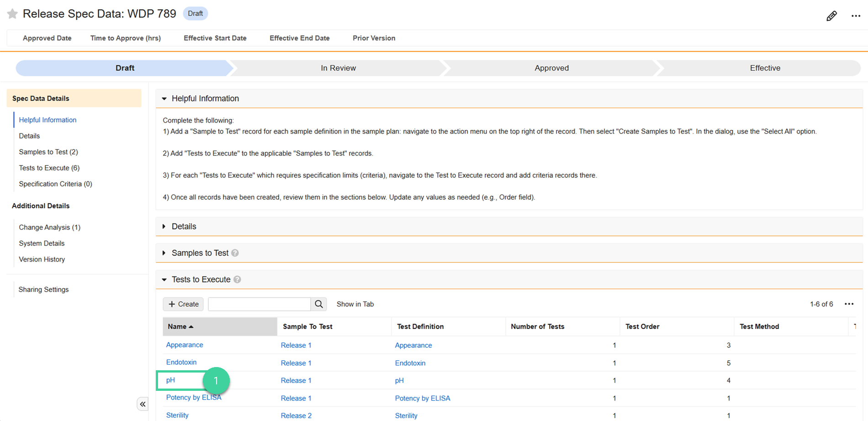Open the record actions ellipsis menu

pos(856,16)
